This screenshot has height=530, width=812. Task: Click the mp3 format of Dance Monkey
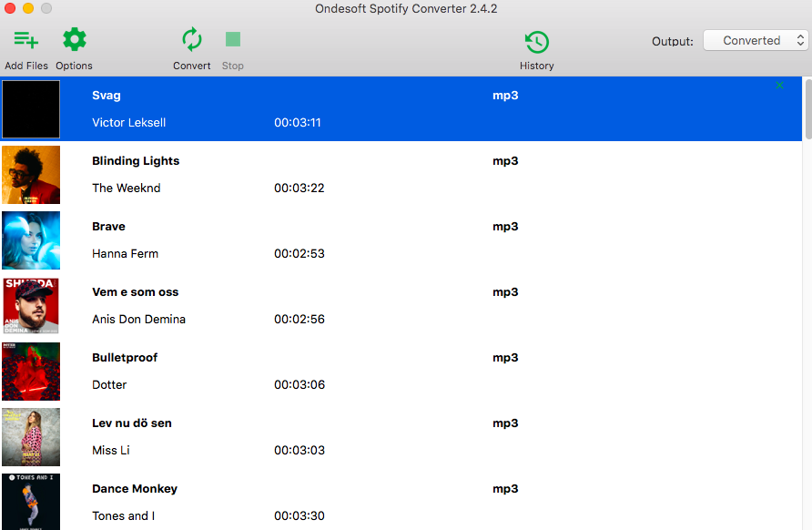(505, 489)
